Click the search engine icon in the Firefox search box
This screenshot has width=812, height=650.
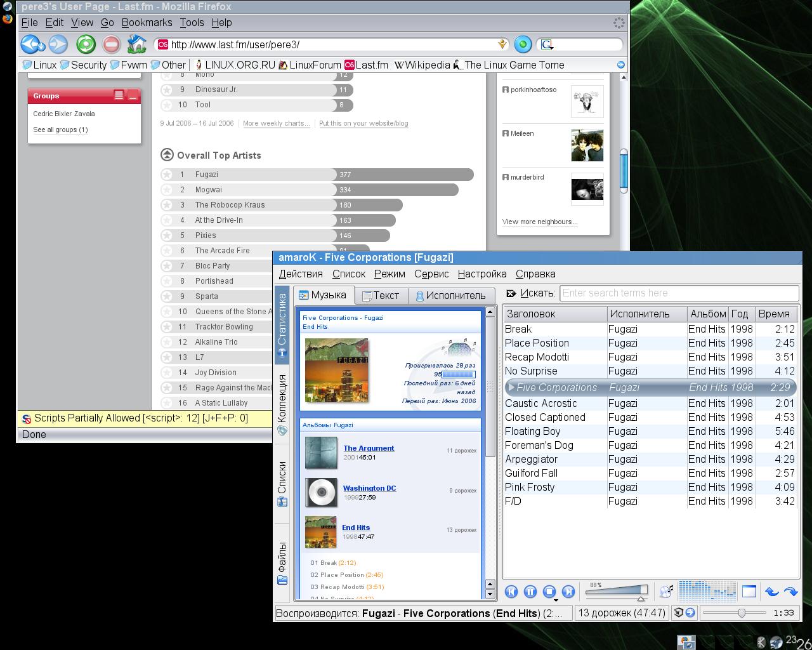(547, 44)
